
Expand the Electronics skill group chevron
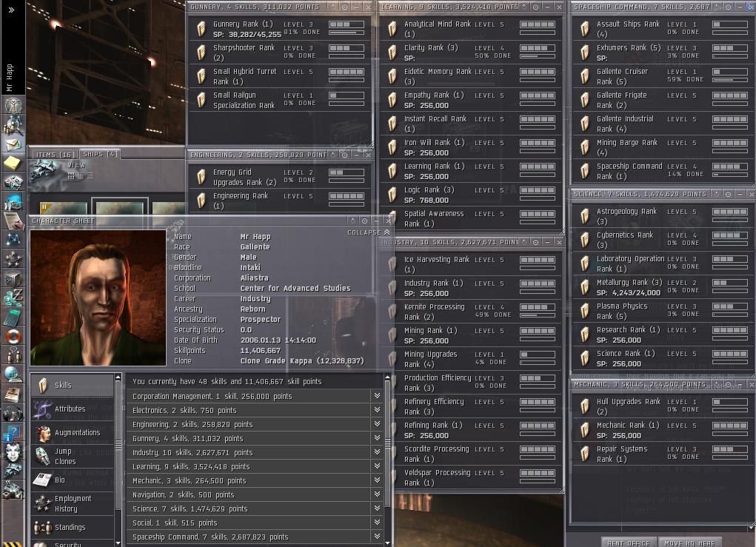pos(377,409)
